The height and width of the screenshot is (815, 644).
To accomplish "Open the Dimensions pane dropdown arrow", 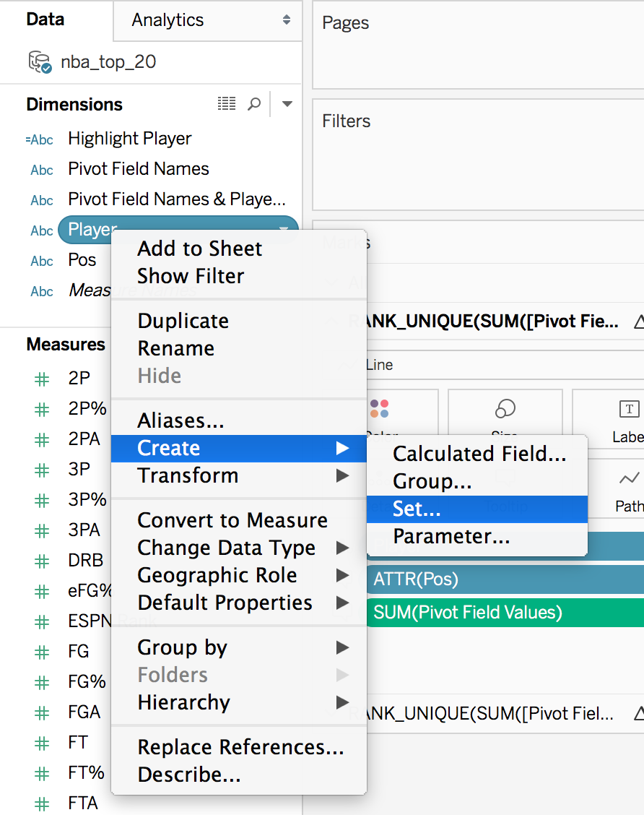I will (287, 104).
